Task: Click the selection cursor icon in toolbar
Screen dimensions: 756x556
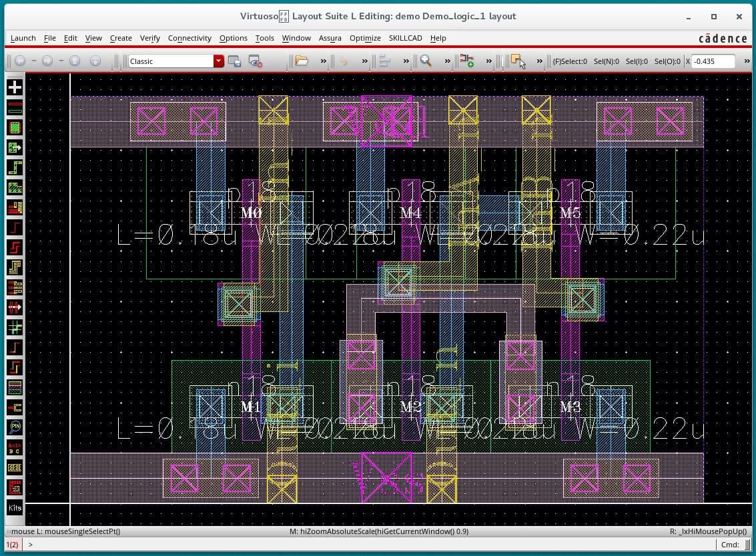Action: [518, 61]
